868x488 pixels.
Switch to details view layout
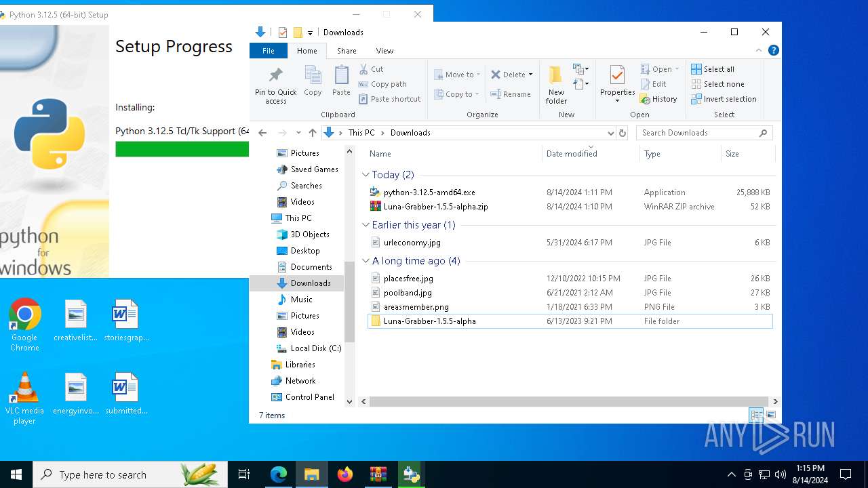click(756, 415)
